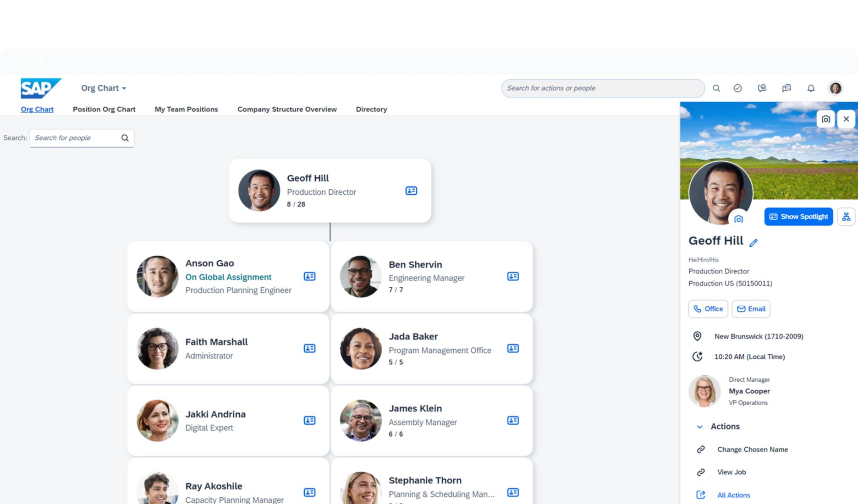Click the org chart icon beside Show Spotlight
The width and height of the screenshot is (858, 504).
coord(846,217)
